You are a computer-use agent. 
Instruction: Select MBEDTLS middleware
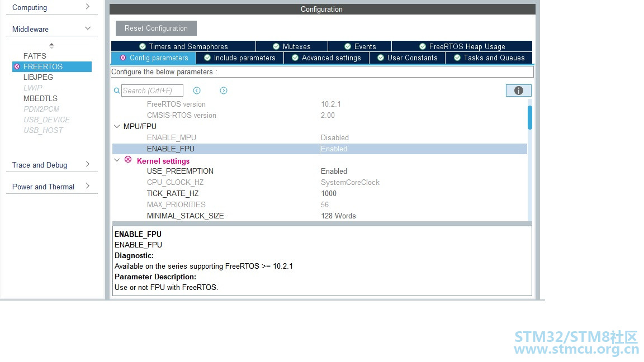coord(40,98)
